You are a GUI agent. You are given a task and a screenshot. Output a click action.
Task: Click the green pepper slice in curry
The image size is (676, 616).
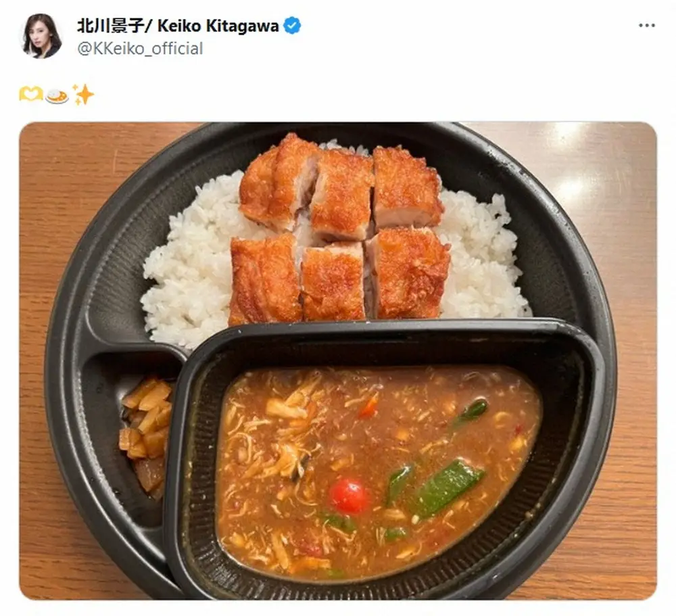tap(446, 488)
